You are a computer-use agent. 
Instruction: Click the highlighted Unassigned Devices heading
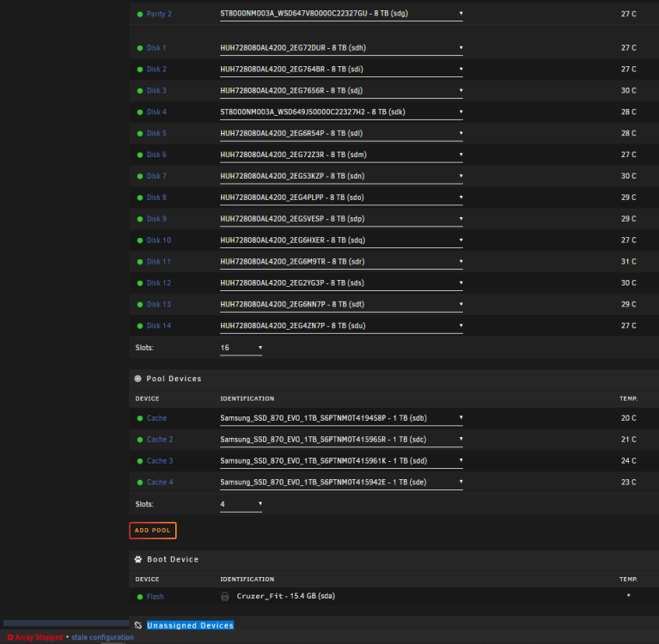click(190, 625)
